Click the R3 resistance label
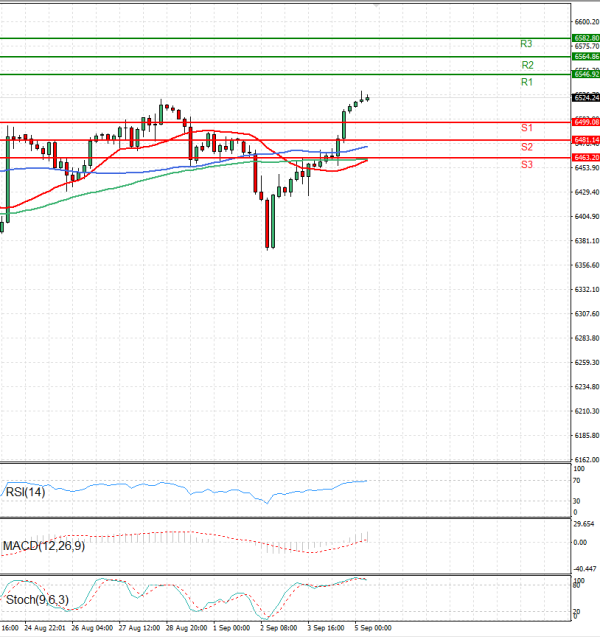This screenshot has width=600, height=637. point(526,44)
